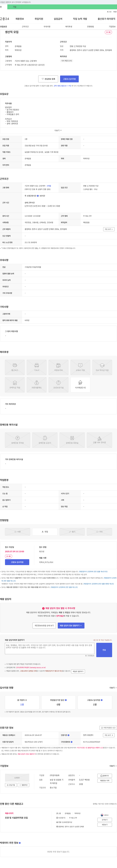The width and height of the screenshot is (117, 868).
Task: Click the info icon next to 인증기관
Action: (x=68, y=735)
